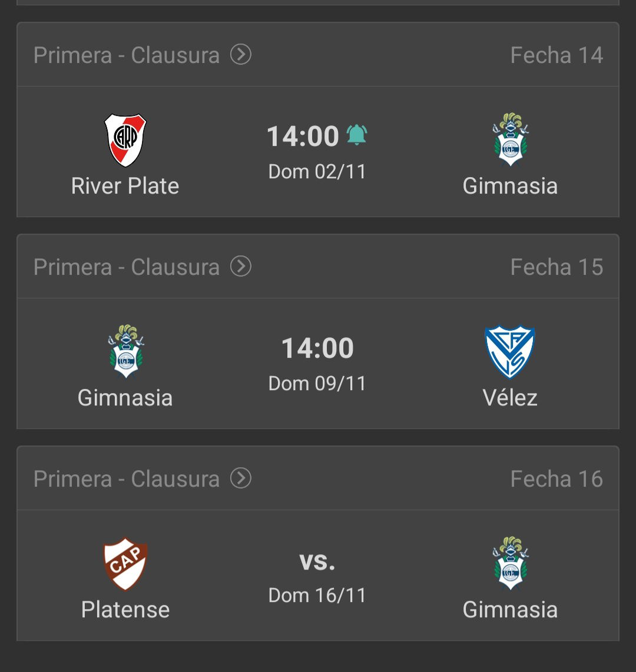Click Platense crest icon

(x=125, y=564)
